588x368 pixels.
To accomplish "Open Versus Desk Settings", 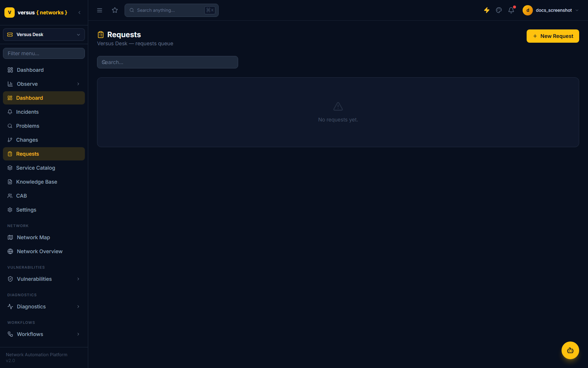I will [x=44, y=210].
